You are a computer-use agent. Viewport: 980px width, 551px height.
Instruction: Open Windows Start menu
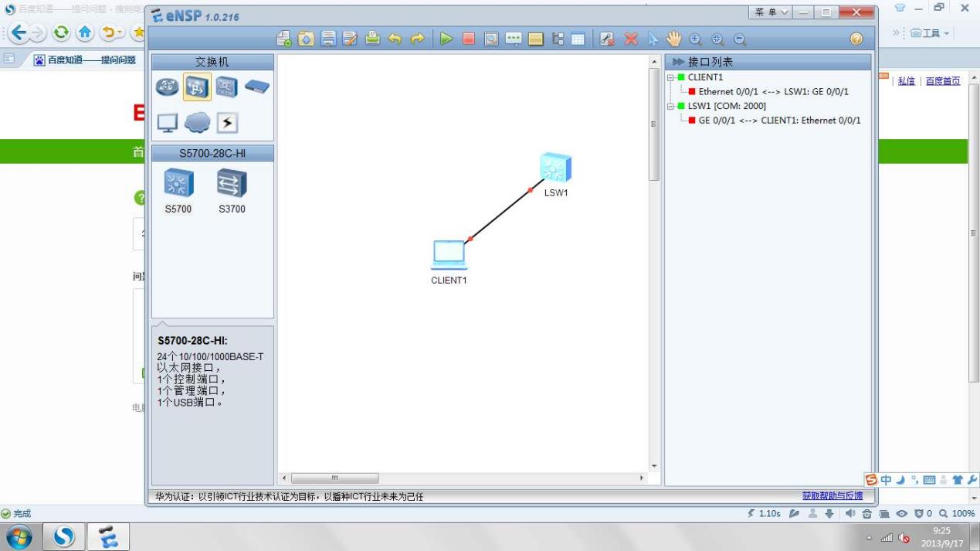[19, 536]
